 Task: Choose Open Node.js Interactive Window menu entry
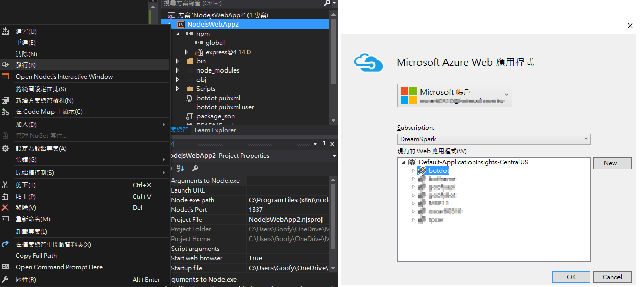[64, 77]
